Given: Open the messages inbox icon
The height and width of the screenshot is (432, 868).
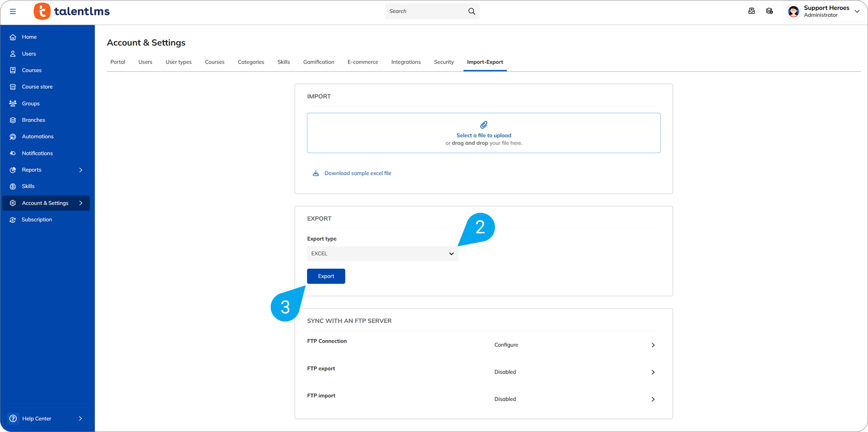Looking at the screenshot, I should click(751, 11).
